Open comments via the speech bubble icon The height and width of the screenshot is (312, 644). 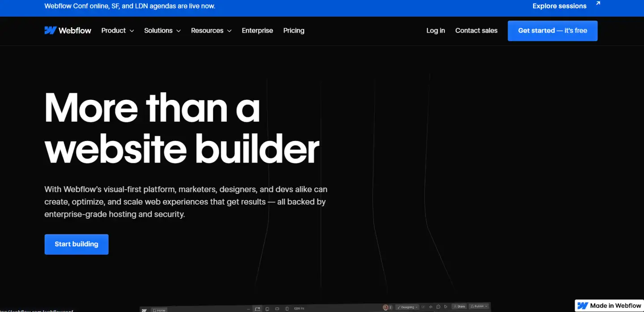pyautogui.click(x=438, y=307)
